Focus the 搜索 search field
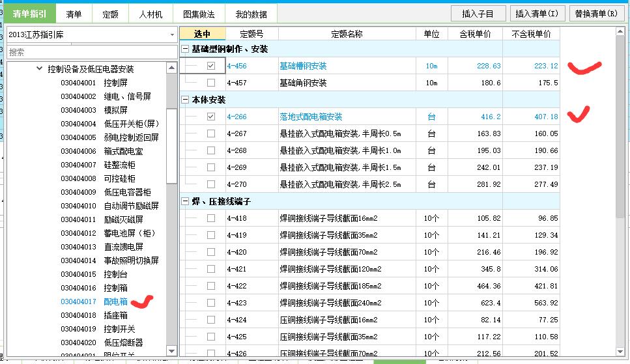The width and height of the screenshot is (630, 364). (x=92, y=52)
